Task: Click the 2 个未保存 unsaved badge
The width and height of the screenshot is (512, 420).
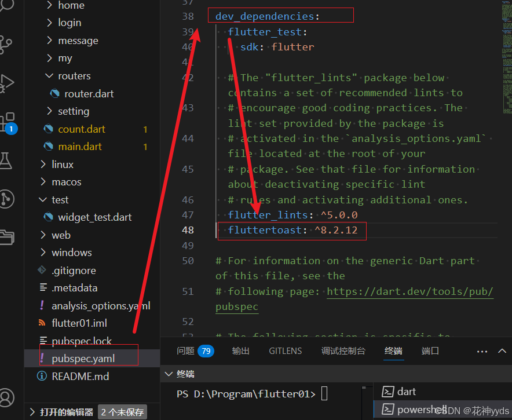Action: point(122,412)
